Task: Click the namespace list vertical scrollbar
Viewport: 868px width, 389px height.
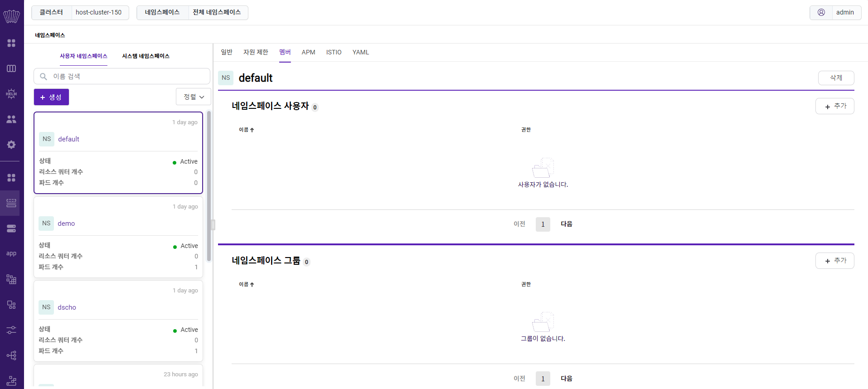Action: click(209, 186)
